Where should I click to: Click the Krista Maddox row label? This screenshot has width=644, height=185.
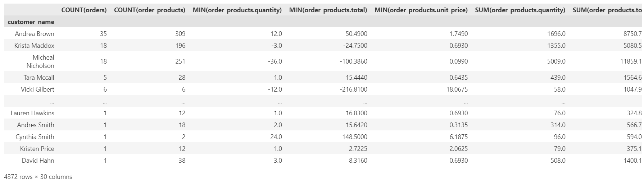click(34, 46)
